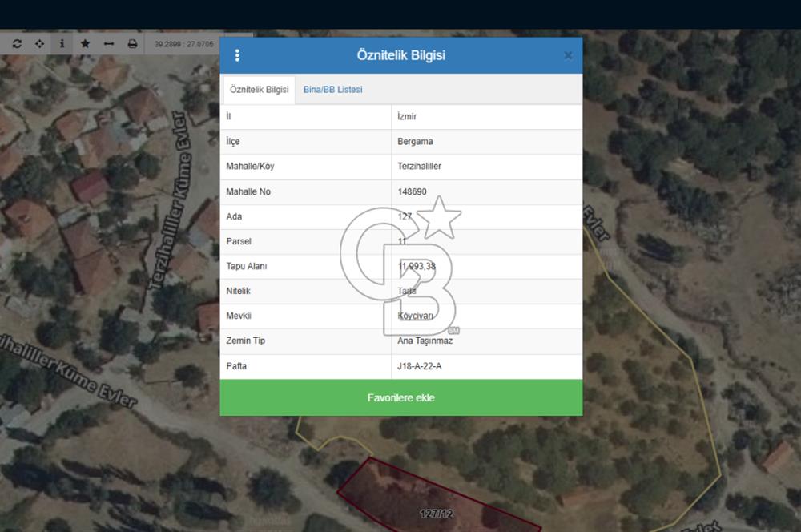Click the Favorilere ekle button
Viewport: 801px width, 532px height.
click(401, 397)
